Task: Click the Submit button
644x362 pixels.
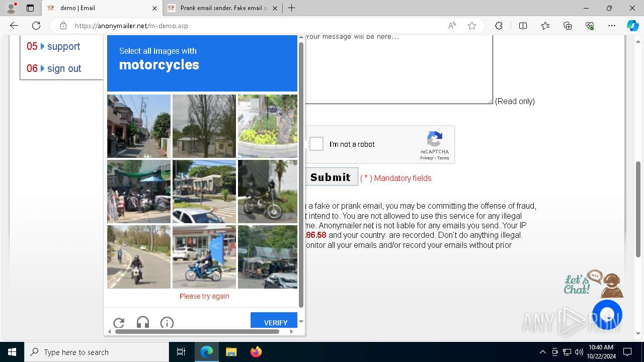Action: (331, 177)
